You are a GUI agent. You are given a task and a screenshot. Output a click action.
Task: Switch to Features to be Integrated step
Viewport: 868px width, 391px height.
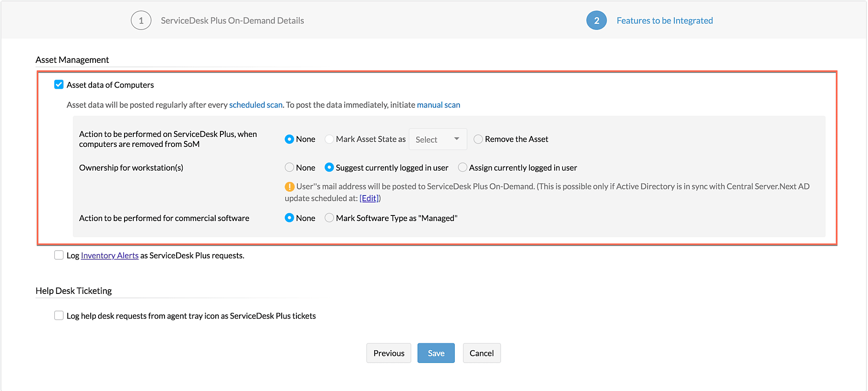point(664,20)
